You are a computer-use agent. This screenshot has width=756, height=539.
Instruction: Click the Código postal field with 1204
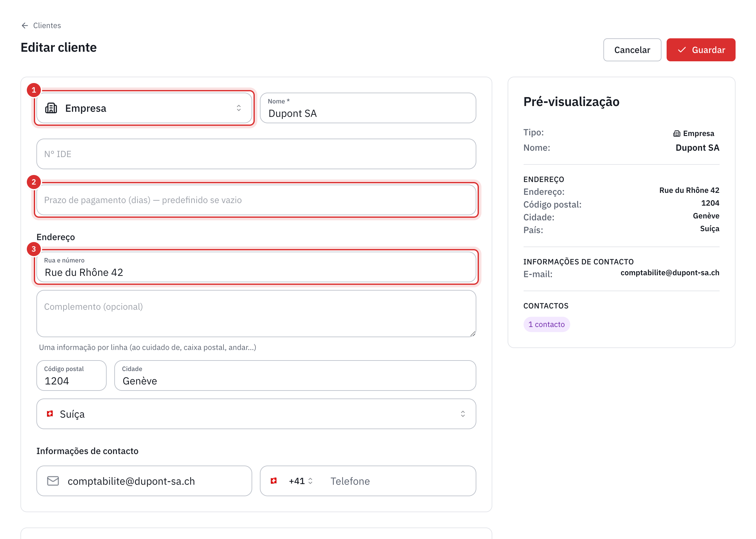[x=71, y=376]
